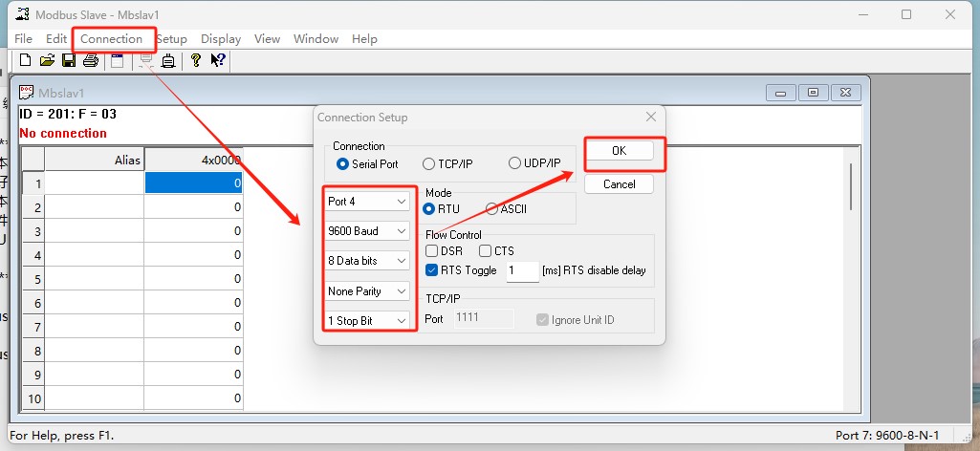Screen dimensions: 980x451
Task: Click the Modbus Slave app title icon
Action: tap(22, 14)
